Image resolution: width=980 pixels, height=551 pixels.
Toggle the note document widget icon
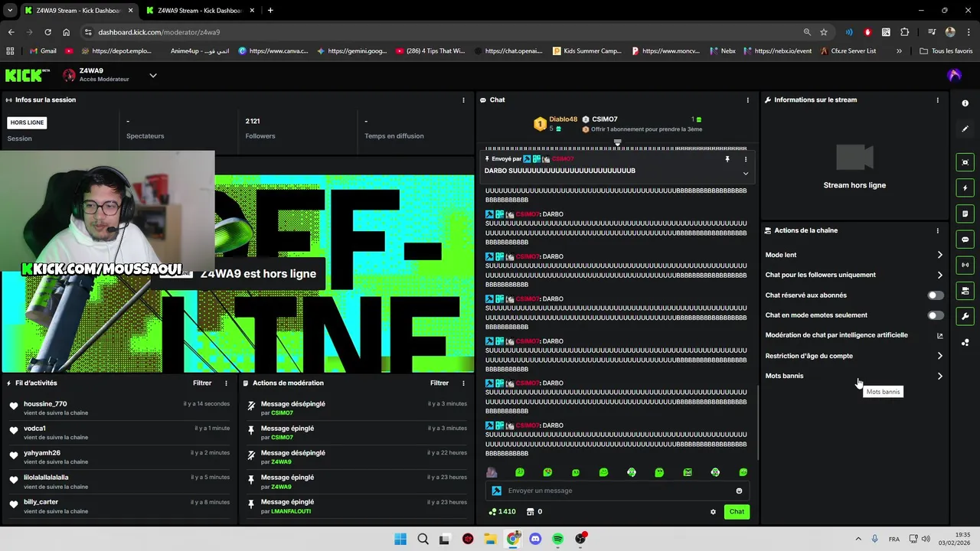[x=965, y=214]
